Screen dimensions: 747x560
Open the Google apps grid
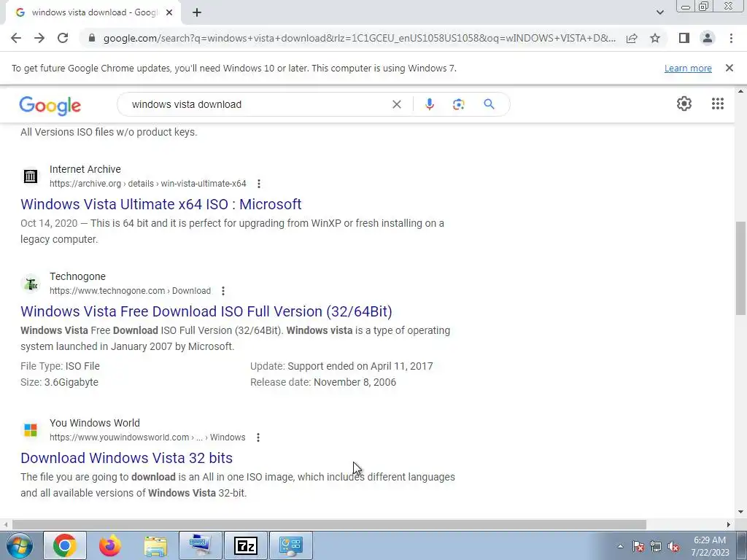[x=718, y=104]
